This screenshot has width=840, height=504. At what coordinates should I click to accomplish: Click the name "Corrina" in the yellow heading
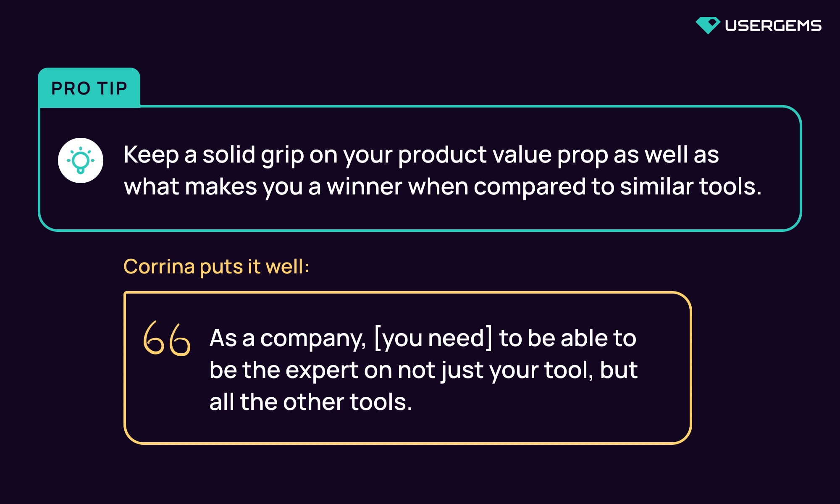point(159,266)
